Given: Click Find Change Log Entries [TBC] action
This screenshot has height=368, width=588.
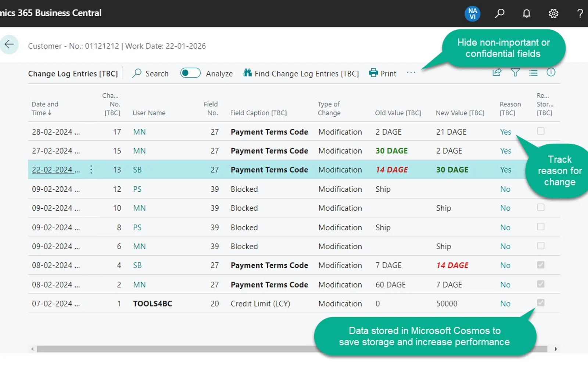Looking at the screenshot, I should pyautogui.click(x=301, y=73).
